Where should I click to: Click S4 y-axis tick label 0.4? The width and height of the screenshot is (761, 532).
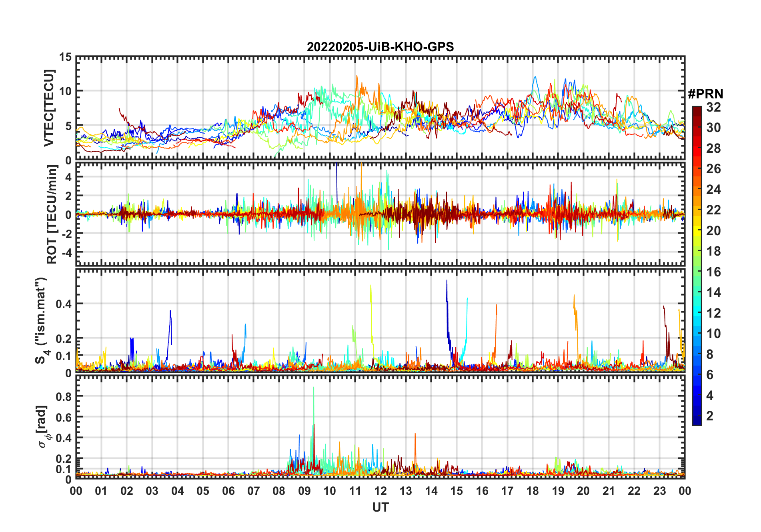(x=63, y=304)
